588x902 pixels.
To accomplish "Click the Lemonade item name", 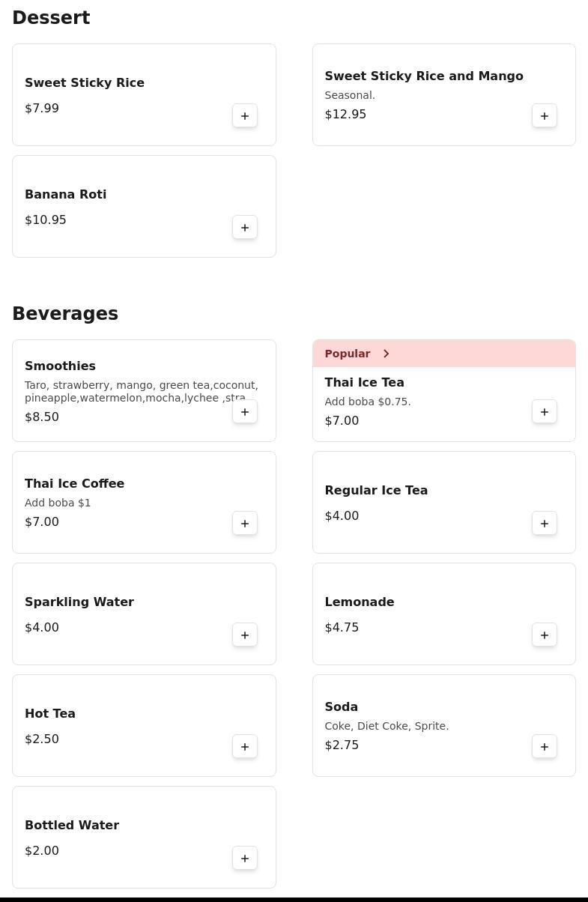I will [x=360, y=602].
